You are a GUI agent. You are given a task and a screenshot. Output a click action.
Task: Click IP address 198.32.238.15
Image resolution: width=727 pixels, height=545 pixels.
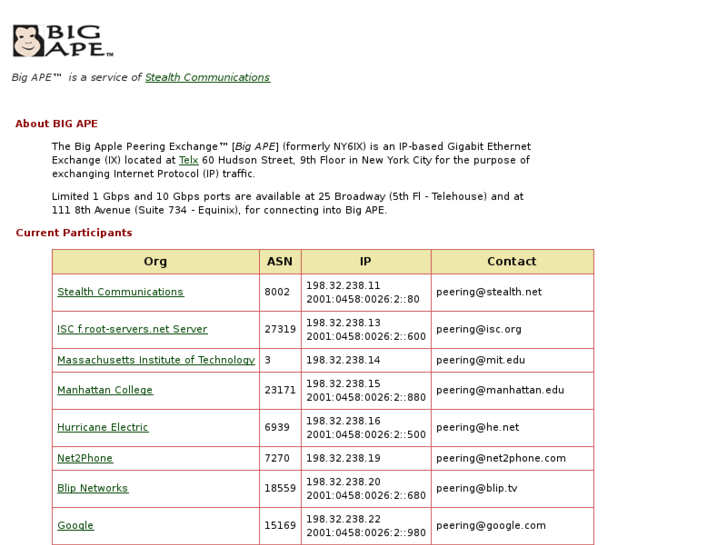343,384
